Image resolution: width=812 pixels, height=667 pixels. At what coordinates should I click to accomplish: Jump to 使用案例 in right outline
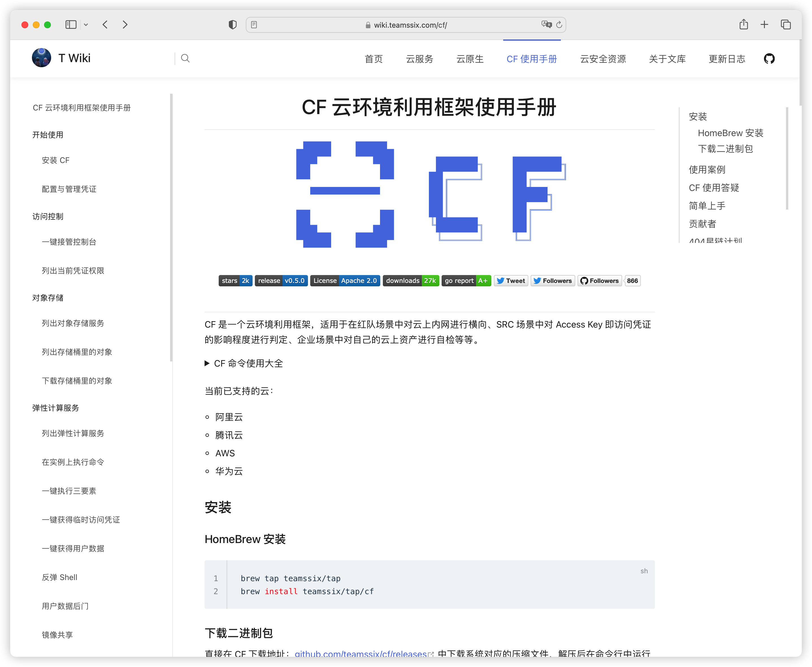707,169
